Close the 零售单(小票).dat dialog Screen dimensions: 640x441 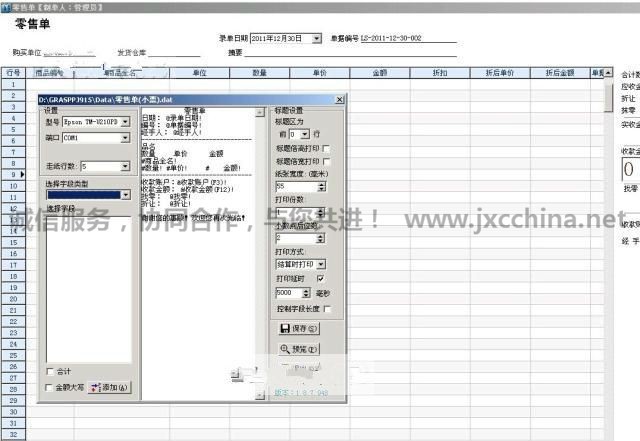point(339,100)
